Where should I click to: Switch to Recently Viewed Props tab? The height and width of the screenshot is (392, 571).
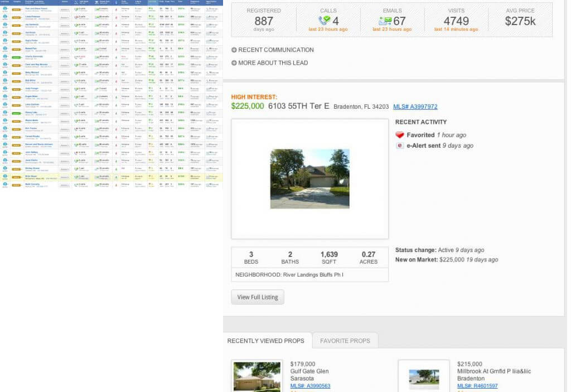(266, 341)
